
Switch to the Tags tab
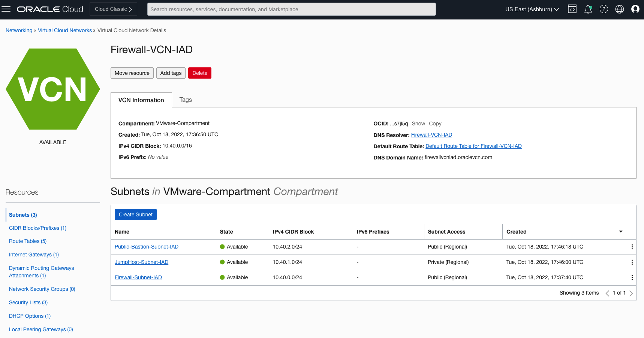[x=185, y=100]
